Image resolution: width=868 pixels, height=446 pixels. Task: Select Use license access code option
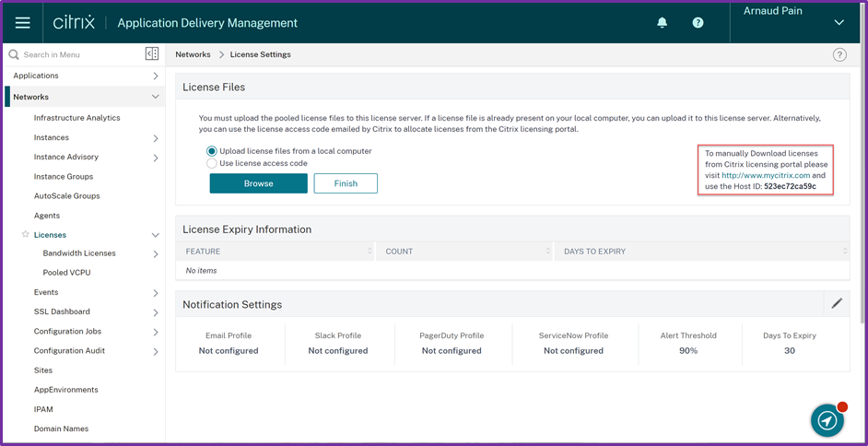[212, 163]
